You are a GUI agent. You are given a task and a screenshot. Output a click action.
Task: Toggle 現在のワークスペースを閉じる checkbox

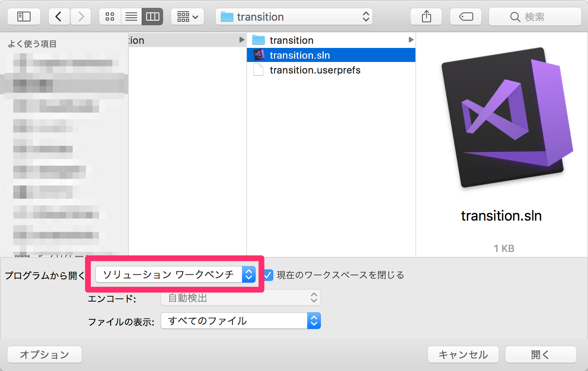tap(268, 275)
